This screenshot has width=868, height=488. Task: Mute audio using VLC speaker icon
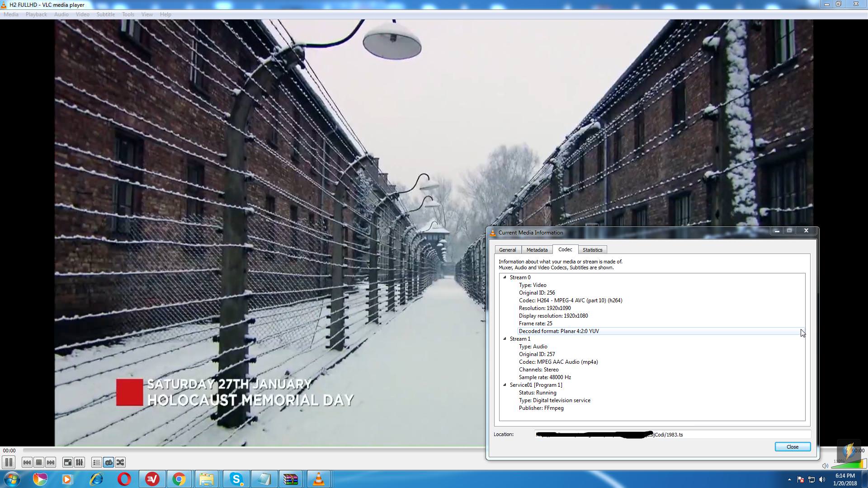pyautogui.click(x=825, y=465)
